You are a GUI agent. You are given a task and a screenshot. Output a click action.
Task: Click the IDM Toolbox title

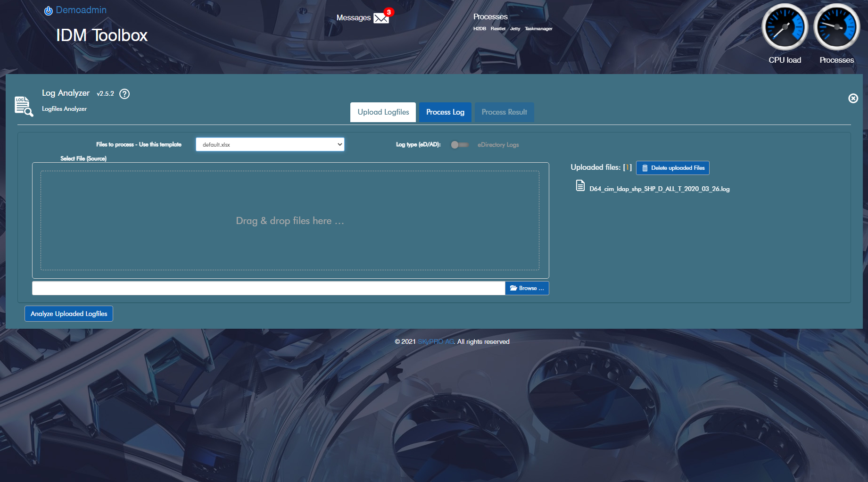click(x=102, y=35)
